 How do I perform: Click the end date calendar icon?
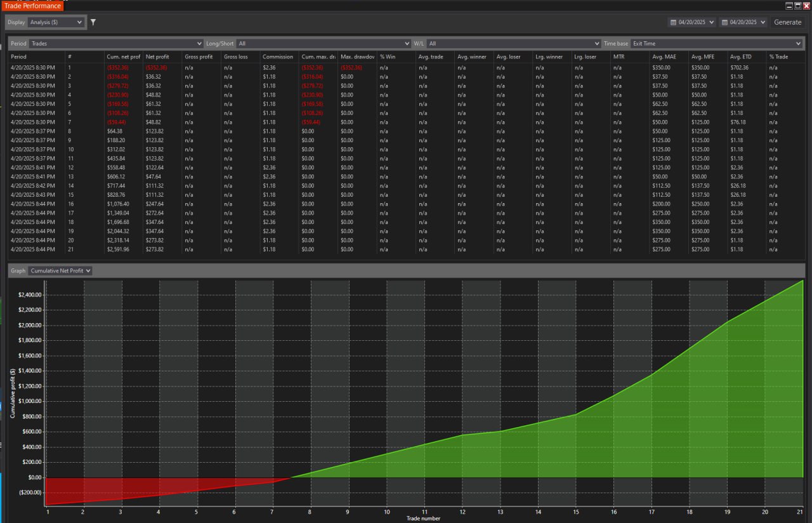pyautogui.click(x=725, y=22)
